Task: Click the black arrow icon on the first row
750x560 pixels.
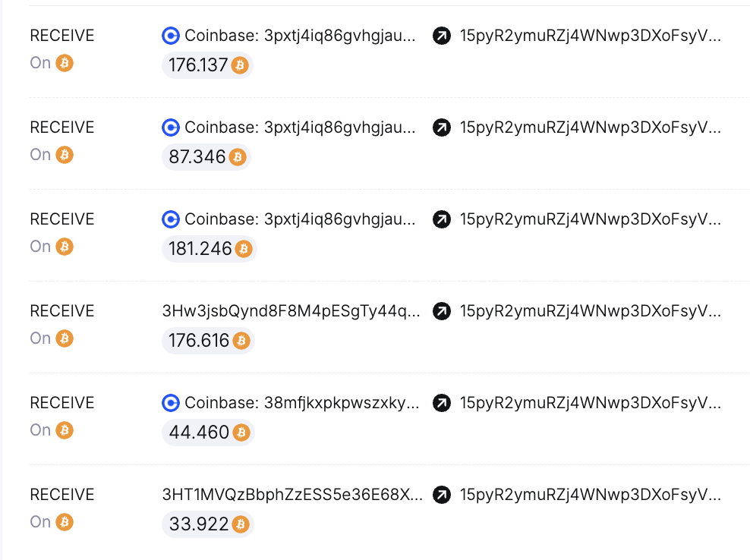Action: pyautogui.click(x=441, y=35)
